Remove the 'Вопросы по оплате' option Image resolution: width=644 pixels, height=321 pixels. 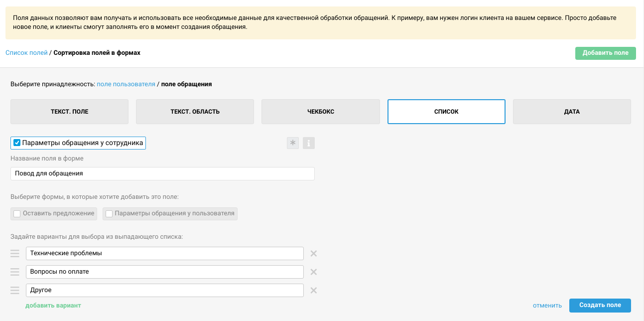coord(314,272)
